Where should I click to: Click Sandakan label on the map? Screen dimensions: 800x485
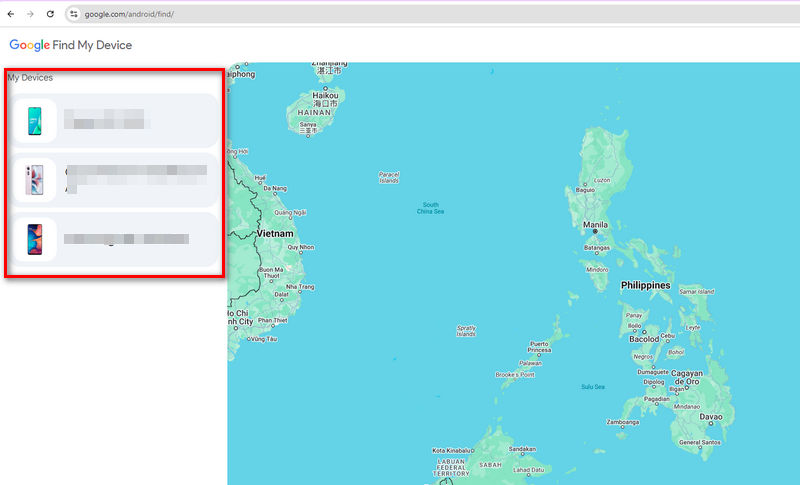click(522, 449)
